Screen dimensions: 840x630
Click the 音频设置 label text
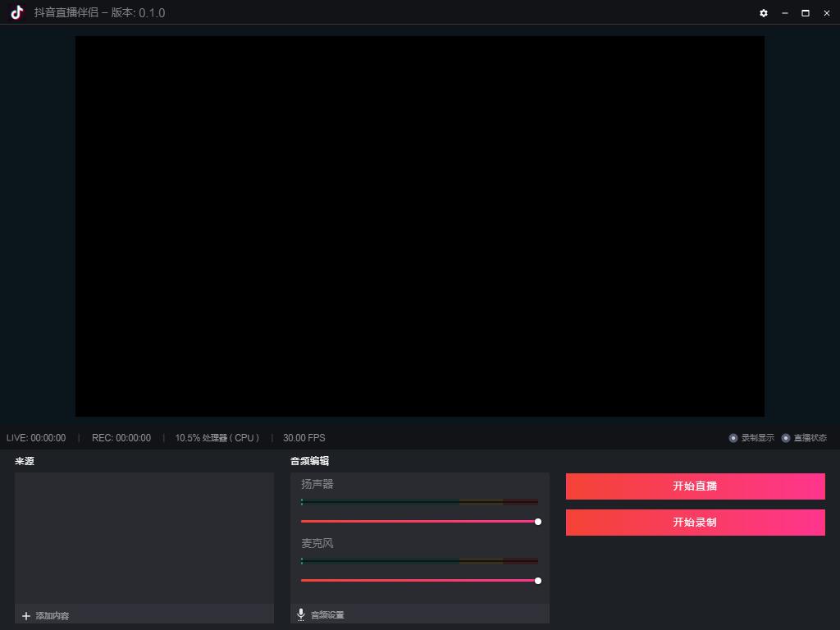click(x=327, y=615)
